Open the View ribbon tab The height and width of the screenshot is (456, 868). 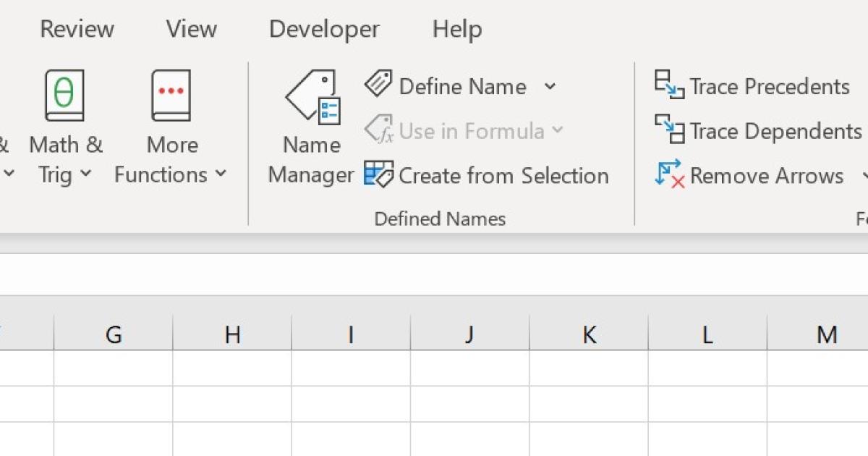(x=192, y=29)
